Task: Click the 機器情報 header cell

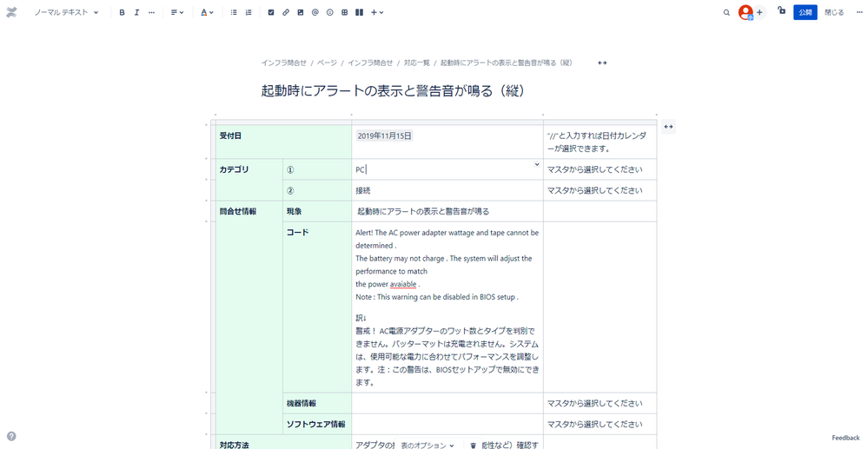Action: click(317, 403)
